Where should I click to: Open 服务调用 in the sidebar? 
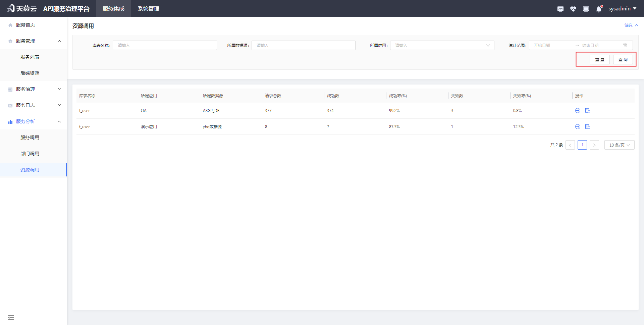click(30, 138)
